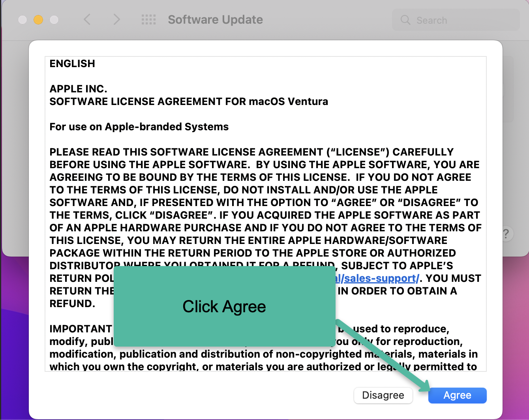The width and height of the screenshot is (529, 420).
Task: Click the Disagree button
Action: pyautogui.click(x=383, y=395)
